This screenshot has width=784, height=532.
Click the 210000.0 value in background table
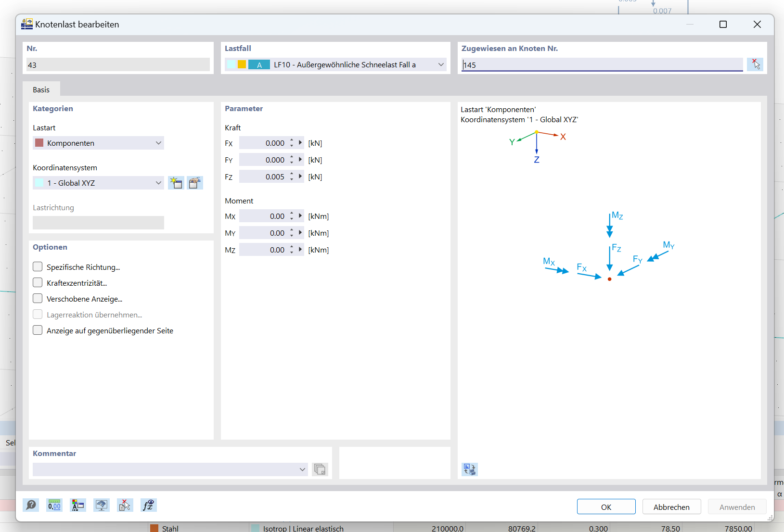[x=448, y=528]
